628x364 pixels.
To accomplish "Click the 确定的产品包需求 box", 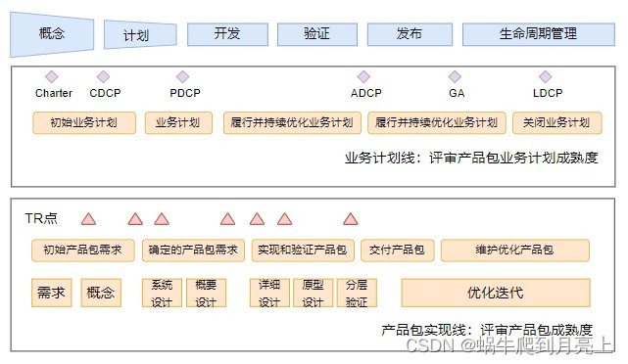I will (x=193, y=250).
